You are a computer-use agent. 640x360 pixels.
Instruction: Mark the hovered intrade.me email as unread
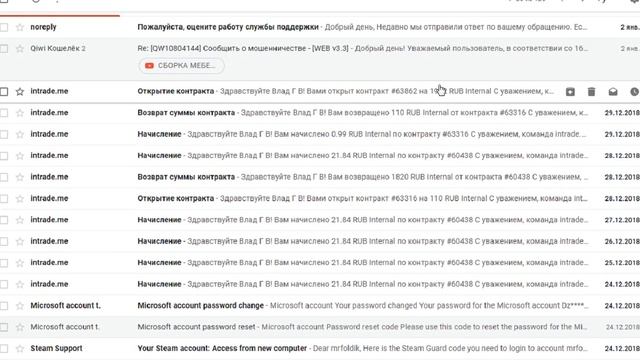(613, 92)
